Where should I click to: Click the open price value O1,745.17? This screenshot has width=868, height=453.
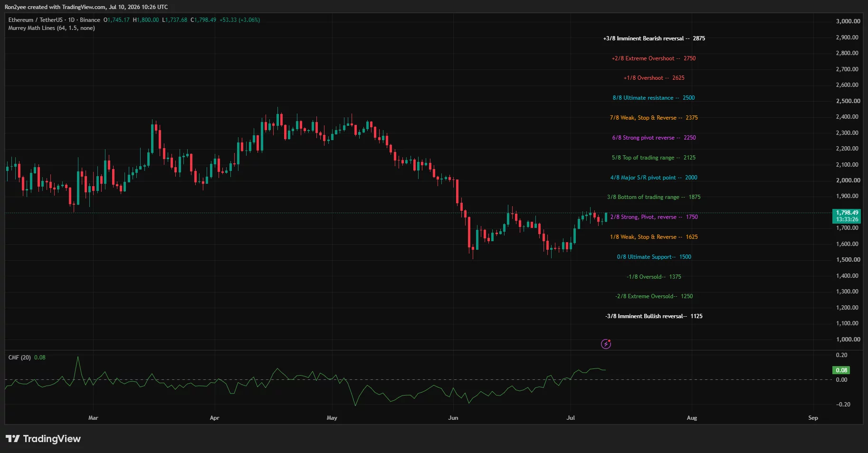pos(116,20)
